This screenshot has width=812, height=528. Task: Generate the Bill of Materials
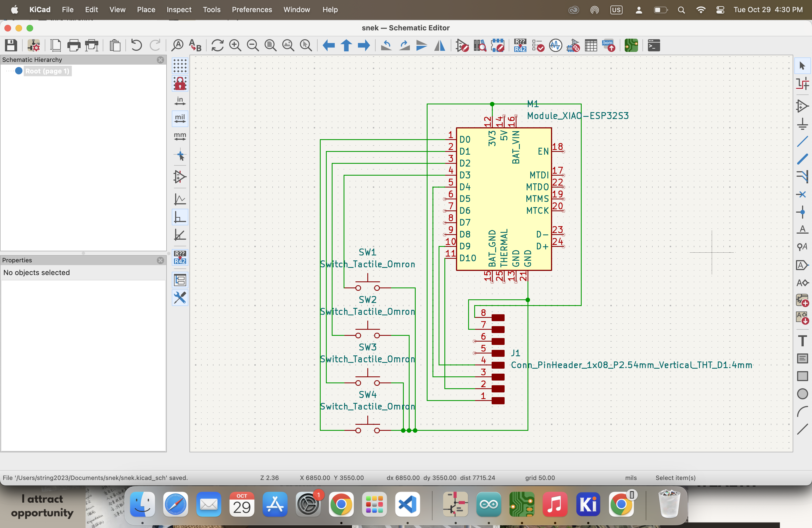[609, 45]
